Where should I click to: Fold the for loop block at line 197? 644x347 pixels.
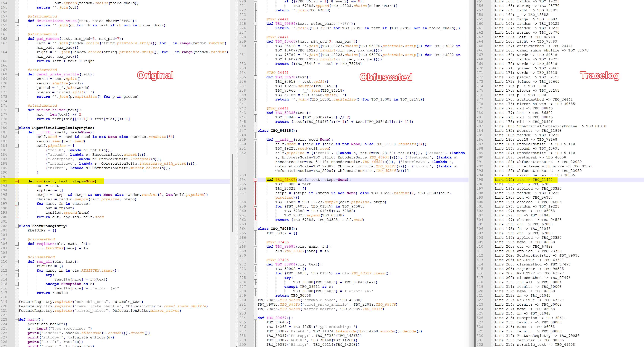17,204
